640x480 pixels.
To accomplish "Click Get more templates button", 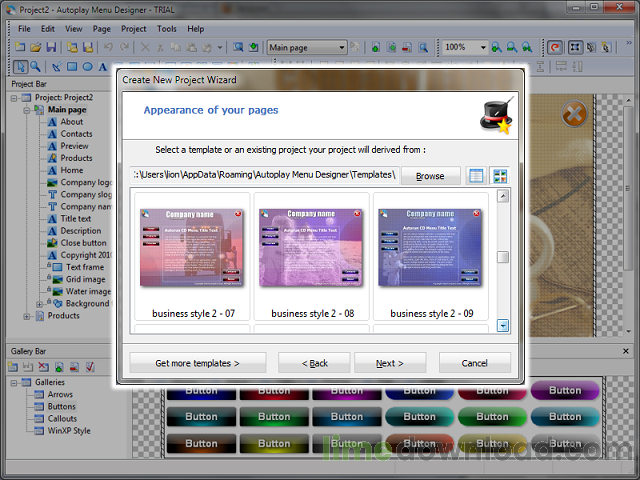I will [197, 363].
